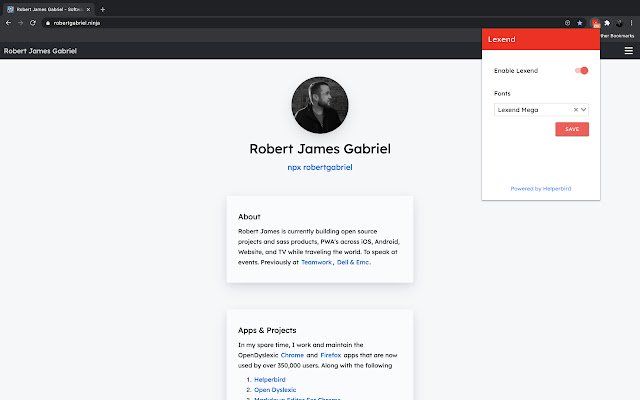Open the npx robertgabriel link
Screen dimensions: 640x400
[x=320, y=167]
